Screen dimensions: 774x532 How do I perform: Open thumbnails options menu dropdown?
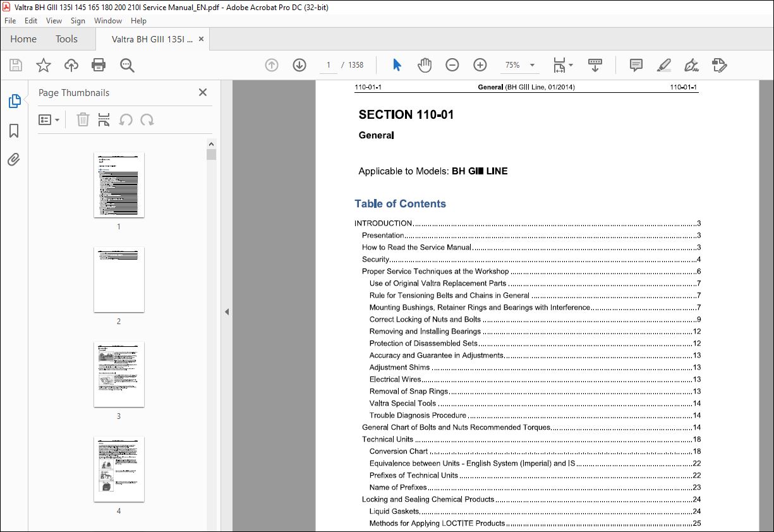coord(49,119)
